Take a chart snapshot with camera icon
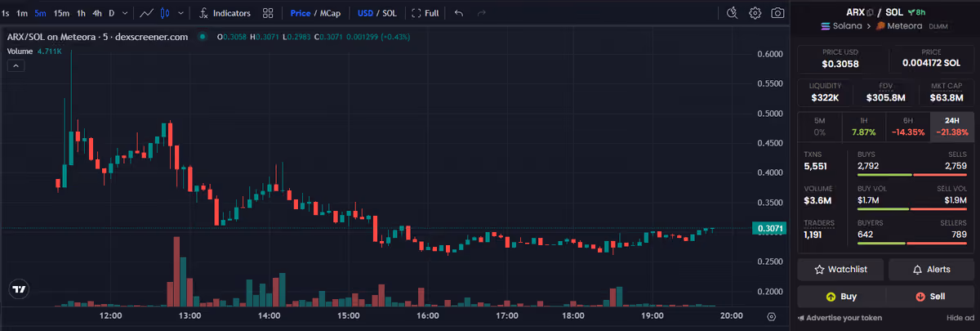 pos(778,13)
